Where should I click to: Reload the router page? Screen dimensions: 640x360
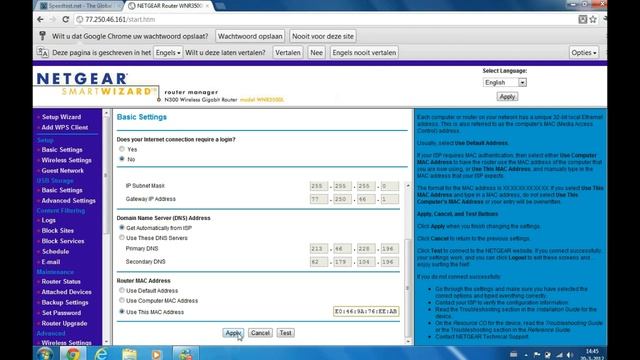(66, 19)
